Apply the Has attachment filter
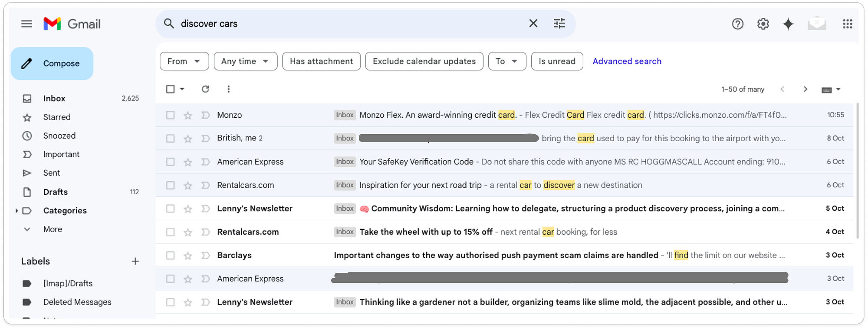The width and height of the screenshot is (868, 329). [x=321, y=61]
